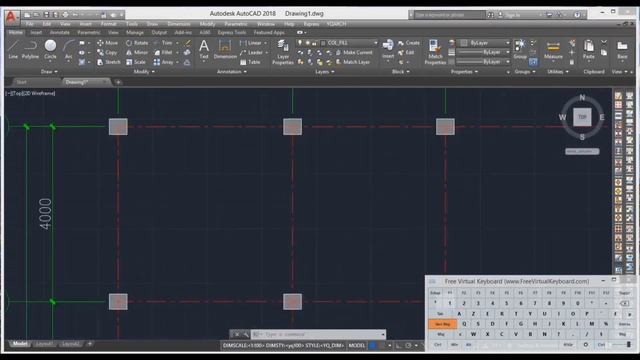Click the Mirror tool

click(x=137, y=53)
